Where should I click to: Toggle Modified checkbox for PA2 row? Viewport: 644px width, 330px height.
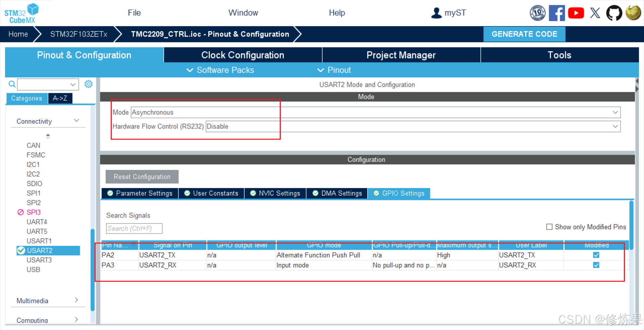click(x=596, y=255)
